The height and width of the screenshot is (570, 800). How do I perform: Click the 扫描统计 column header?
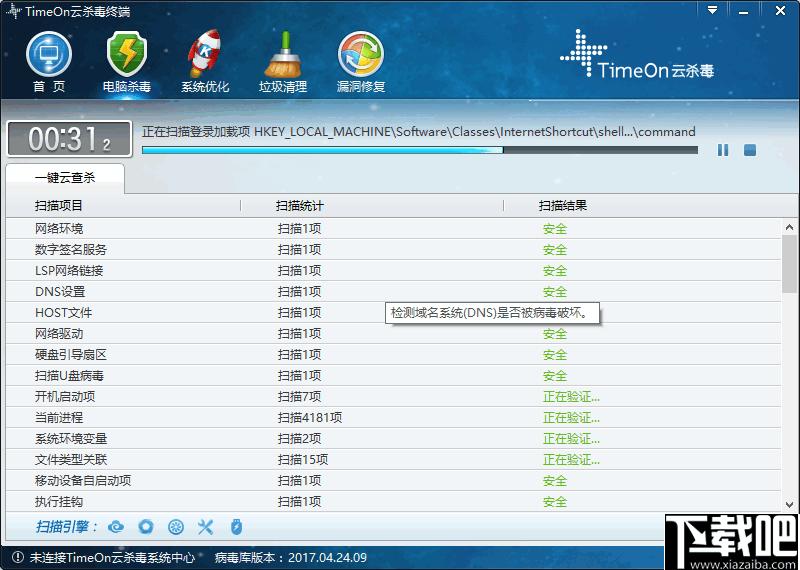tap(299, 206)
